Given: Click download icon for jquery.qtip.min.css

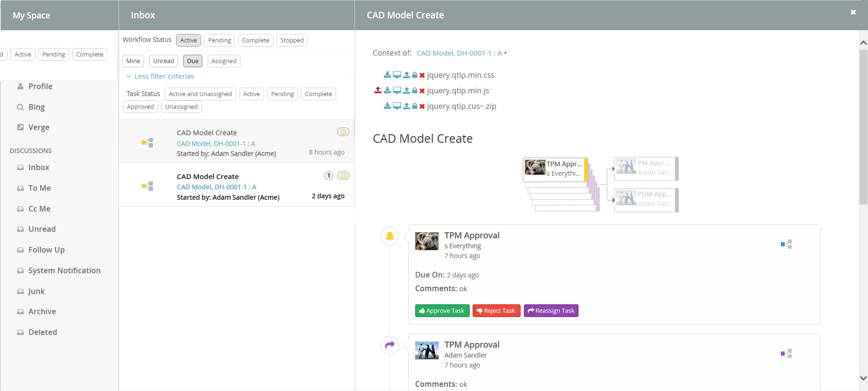Looking at the screenshot, I should pos(387,75).
